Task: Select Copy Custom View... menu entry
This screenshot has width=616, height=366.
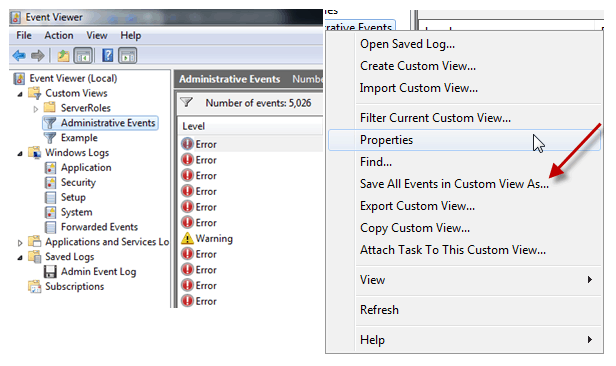Action: click(464, 228)
